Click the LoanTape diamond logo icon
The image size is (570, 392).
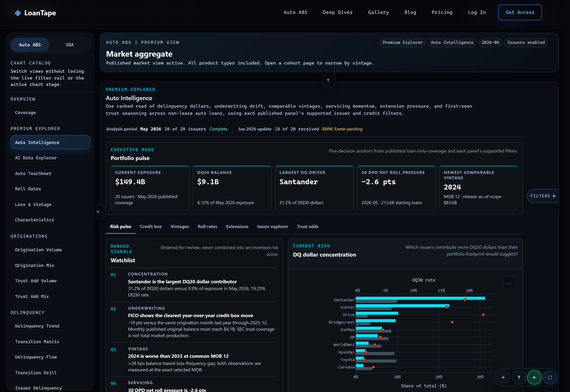tap(18, 13)
